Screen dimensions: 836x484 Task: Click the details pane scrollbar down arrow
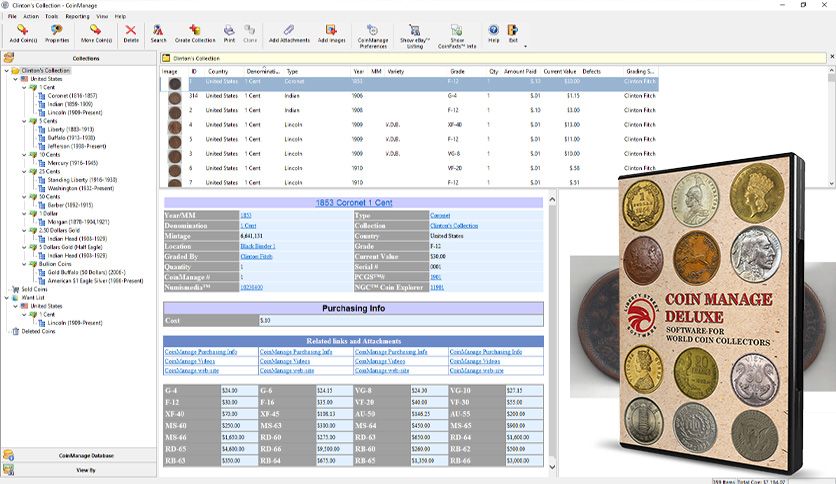pos(552,467)
